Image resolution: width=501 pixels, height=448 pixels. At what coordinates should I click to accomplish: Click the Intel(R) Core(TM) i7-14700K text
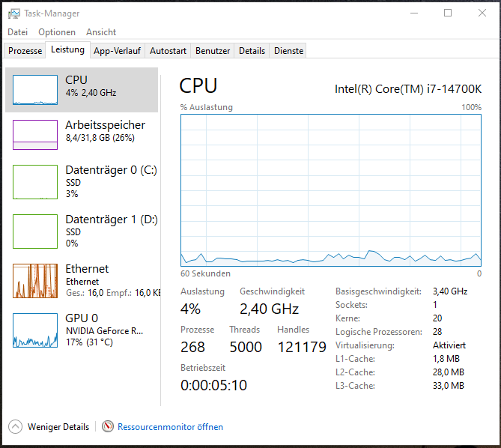point(408,89)
